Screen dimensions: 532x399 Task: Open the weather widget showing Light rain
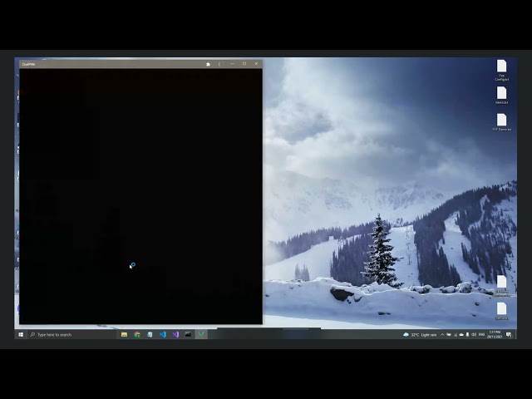click(420, 335)
